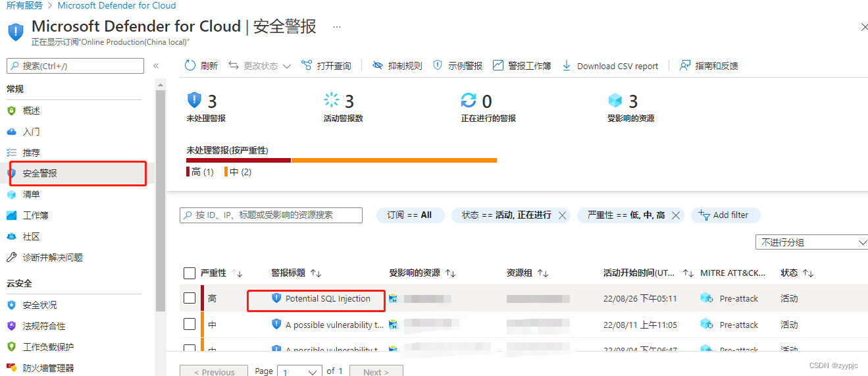Click the 诊断并解决问题 wrench icon
Image resolution: width=868 pixels, height=376 pixels.
pos(11,257)
